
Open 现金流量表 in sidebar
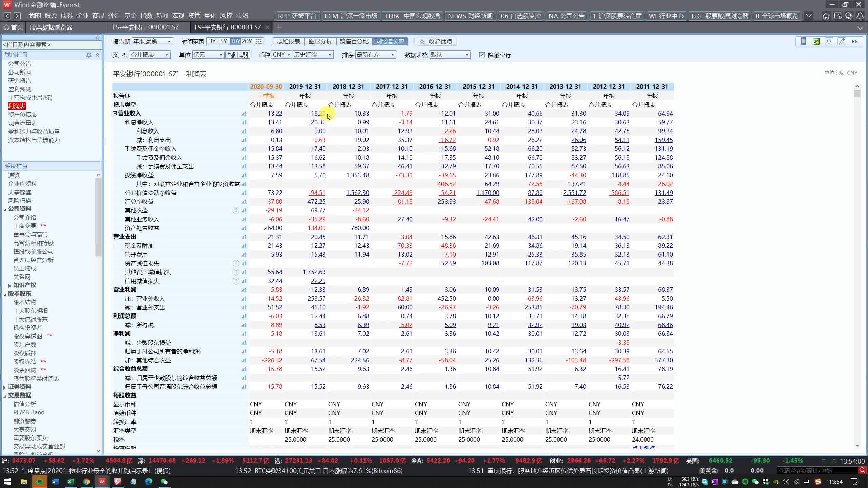pos(22,123)
